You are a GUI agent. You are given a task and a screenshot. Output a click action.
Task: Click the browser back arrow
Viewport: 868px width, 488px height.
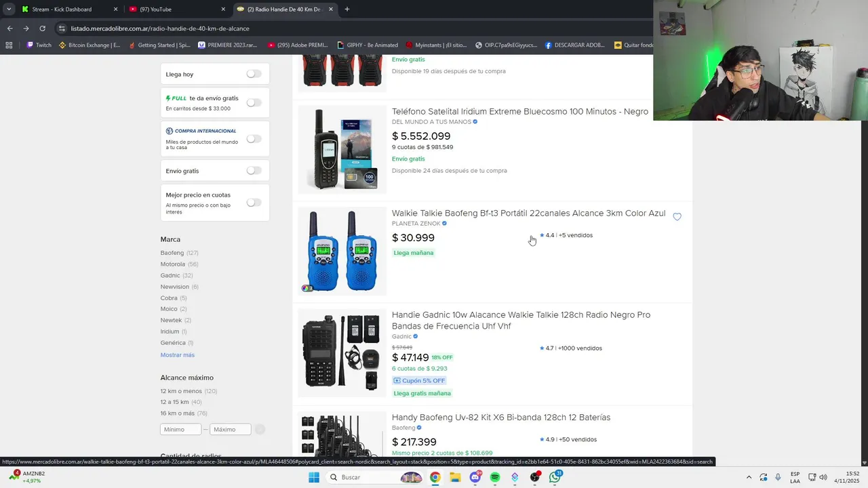click(9, 28)
